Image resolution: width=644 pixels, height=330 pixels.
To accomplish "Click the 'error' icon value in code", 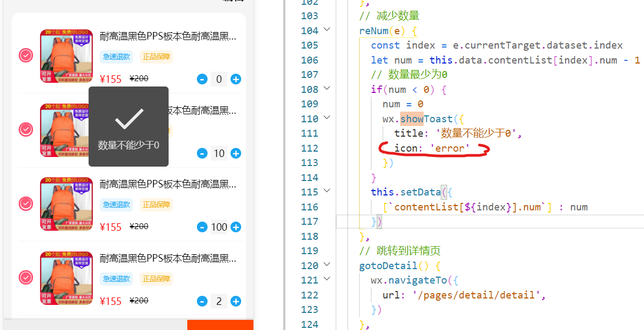I will 450,148.
